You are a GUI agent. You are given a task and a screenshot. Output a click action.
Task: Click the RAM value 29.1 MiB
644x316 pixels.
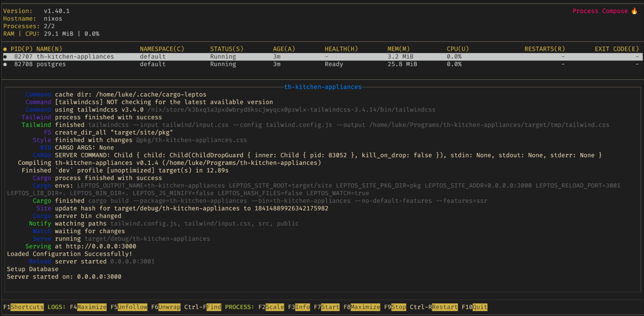pyautogui.click(x=59, y=34)
